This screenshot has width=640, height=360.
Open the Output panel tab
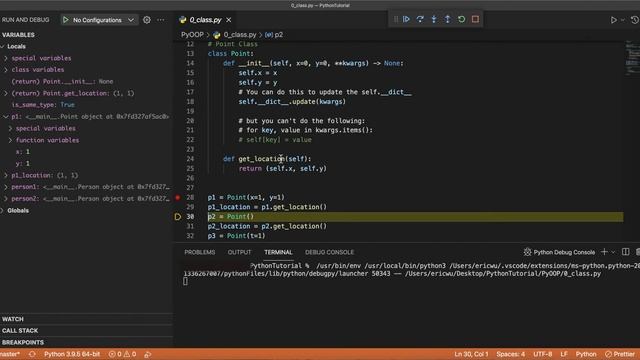coord(239,252)
